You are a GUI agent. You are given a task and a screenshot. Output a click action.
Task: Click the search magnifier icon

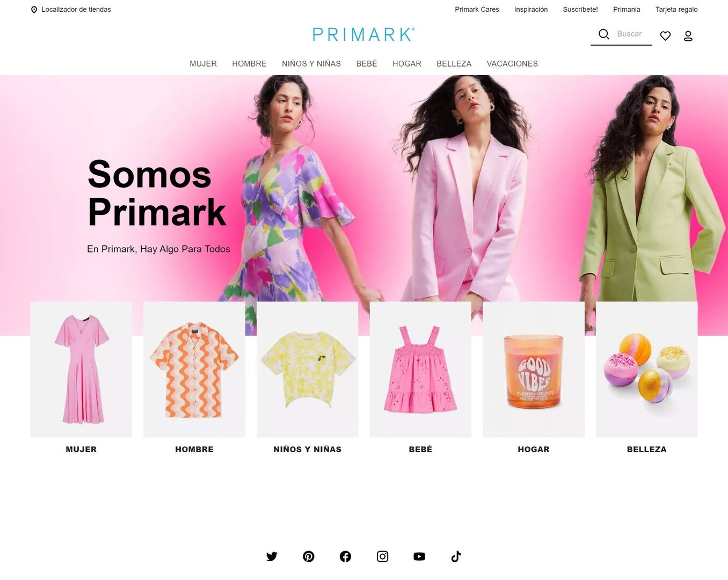[604, 34]
